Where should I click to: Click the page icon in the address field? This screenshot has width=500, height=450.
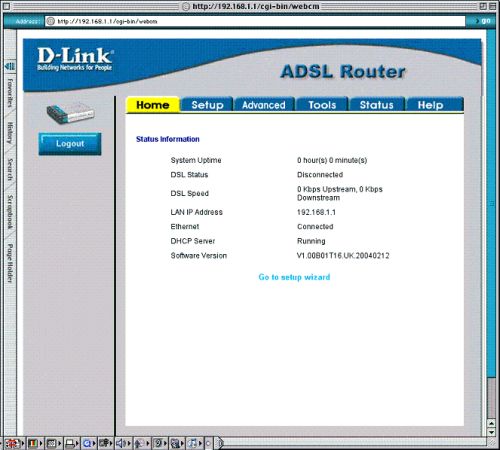click(x=51, y=21)
